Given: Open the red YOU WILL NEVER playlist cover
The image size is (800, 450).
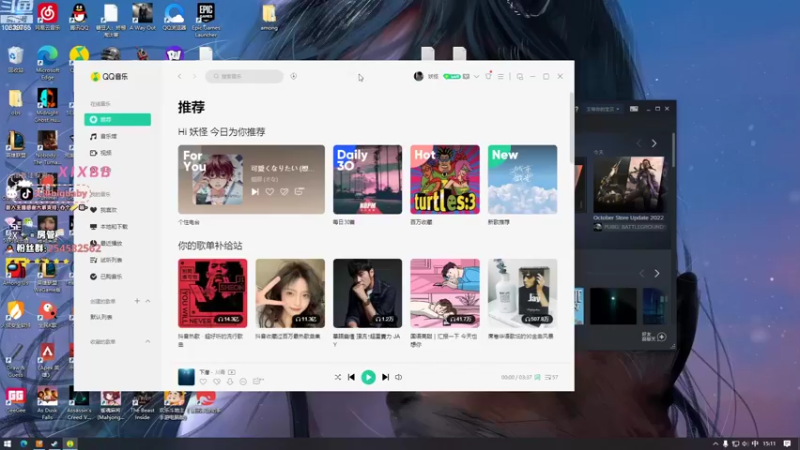Looking at the screenshot, I should click(x=212, y=293).
